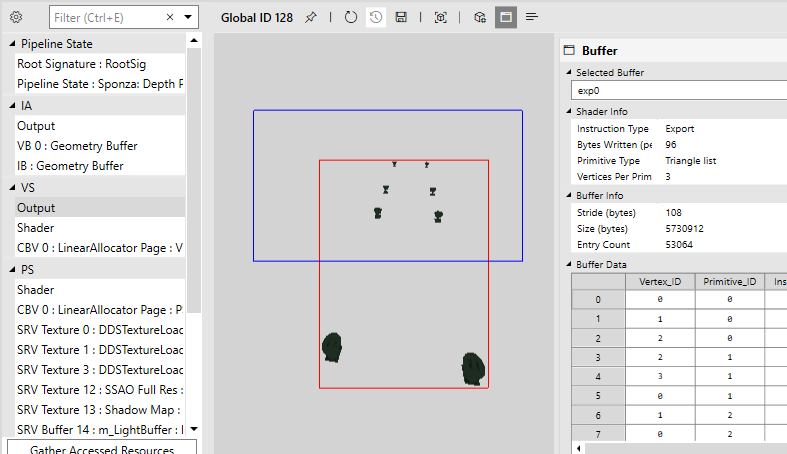Clear the filter with the X icon
Viewport: 787px width, 454px height.
pyautogui.click(x=170, y=17)
